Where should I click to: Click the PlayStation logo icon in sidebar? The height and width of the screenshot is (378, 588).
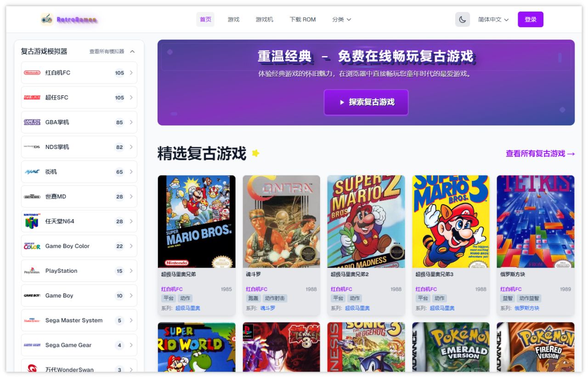(32, 271)
